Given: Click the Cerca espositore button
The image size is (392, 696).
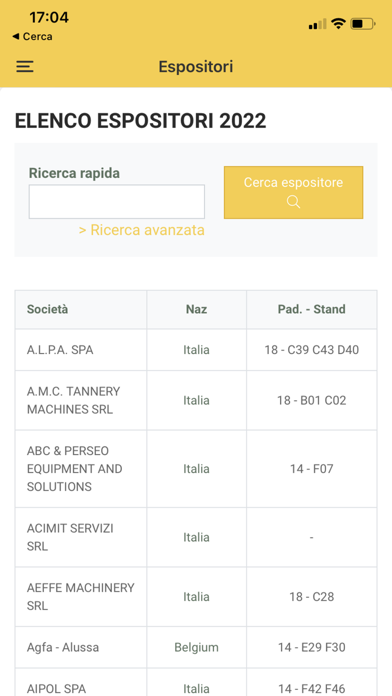Looking at the screenshot, I should [x=293, y=192].
